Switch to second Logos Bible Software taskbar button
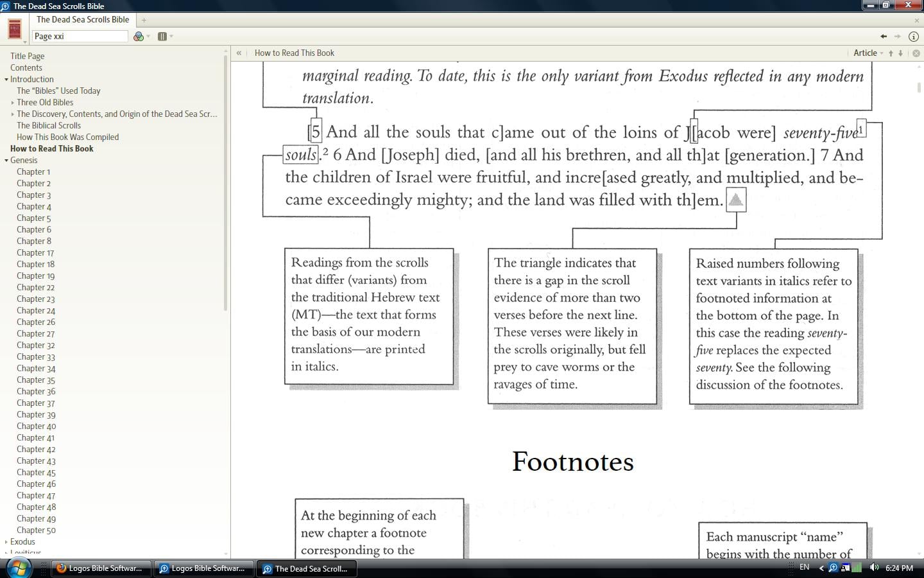 coord(203,568)
